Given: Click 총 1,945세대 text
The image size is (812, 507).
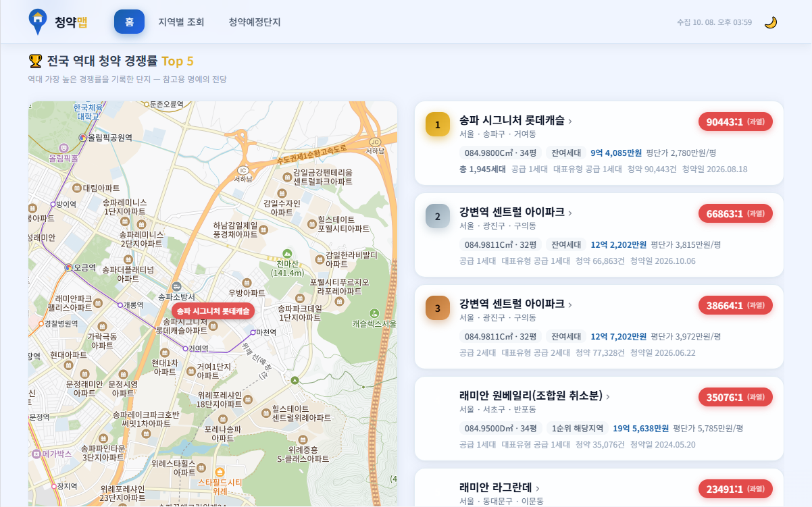Looking at the screenshot, I should 482,169.
